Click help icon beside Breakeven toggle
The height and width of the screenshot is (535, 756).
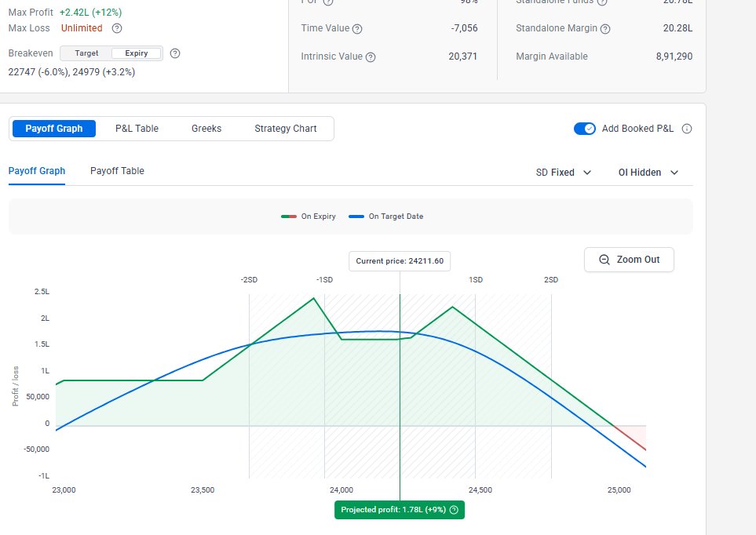click(x=175, y=53)
